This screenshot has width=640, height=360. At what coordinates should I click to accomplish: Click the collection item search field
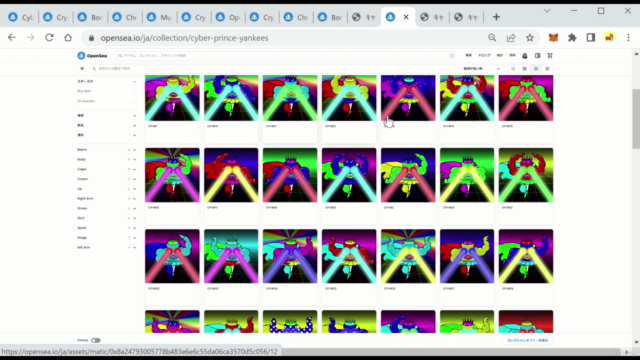[x=273, y=69]
